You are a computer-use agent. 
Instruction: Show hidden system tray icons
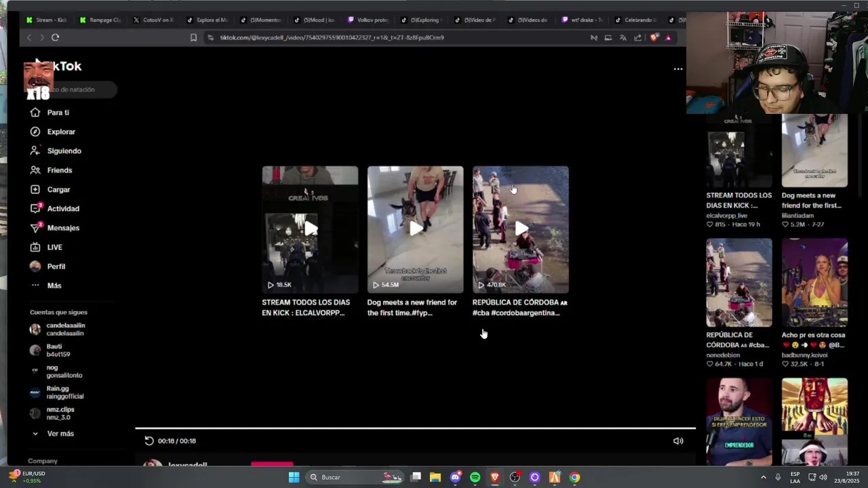(764, 477)
